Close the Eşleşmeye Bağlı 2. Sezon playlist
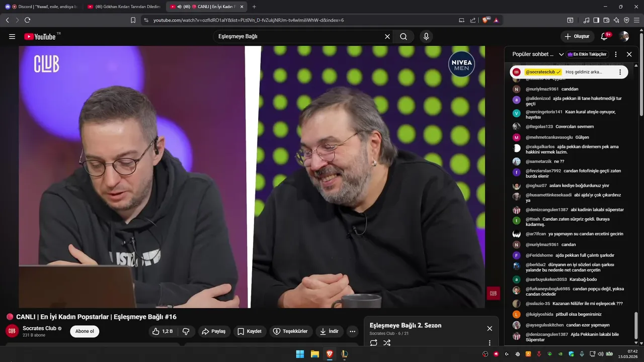The height and width of the screenshot is (362, 644). point(490,328)
